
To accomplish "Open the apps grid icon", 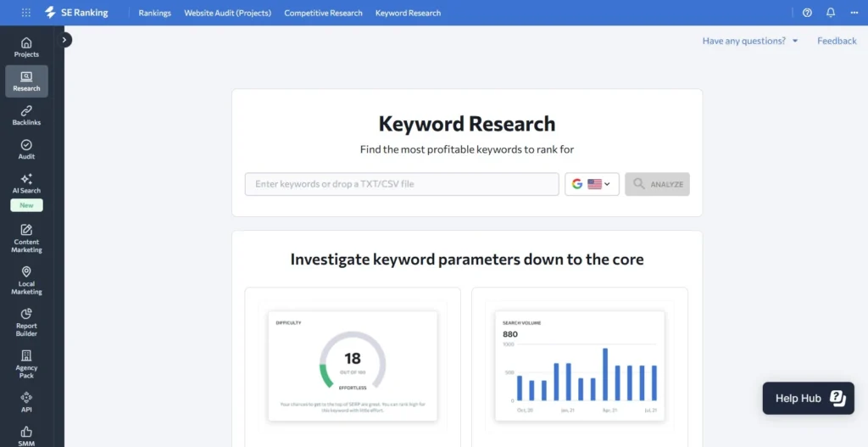I will (26, 13).
